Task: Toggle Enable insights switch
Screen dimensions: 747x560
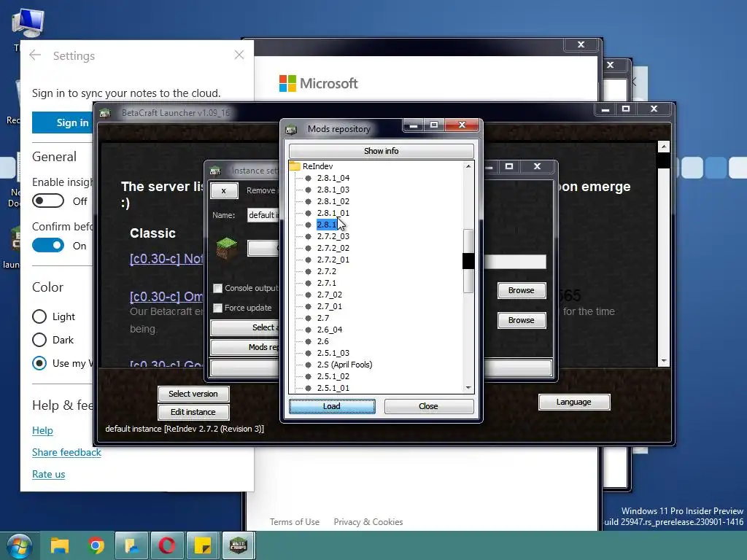Action: click(48, 201)
